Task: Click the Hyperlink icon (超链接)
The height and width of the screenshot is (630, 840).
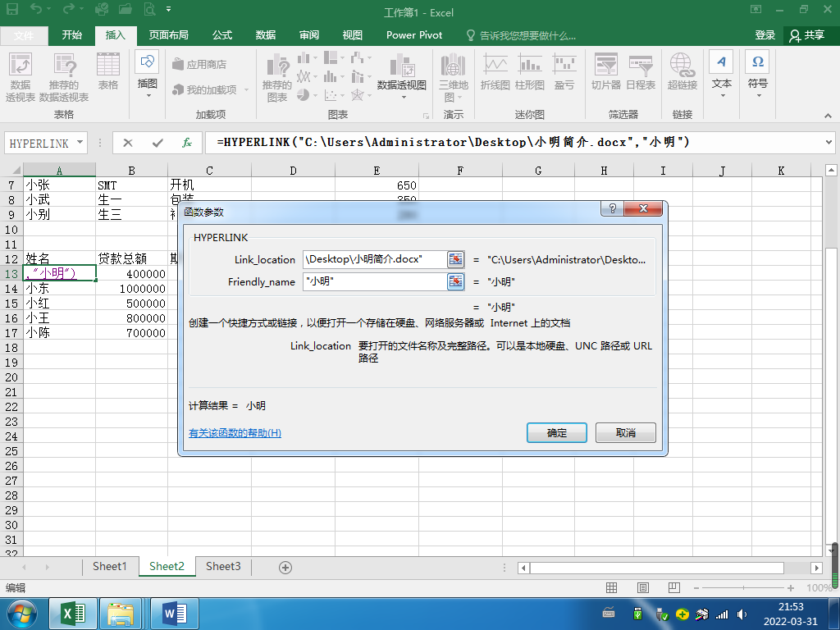Action: click(x=682, y=71)
